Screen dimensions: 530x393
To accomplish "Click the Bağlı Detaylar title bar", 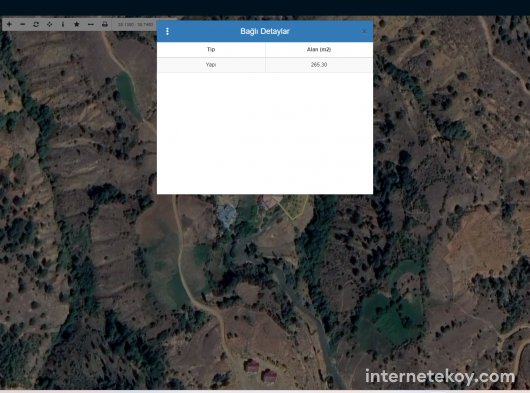I will 265,31.
